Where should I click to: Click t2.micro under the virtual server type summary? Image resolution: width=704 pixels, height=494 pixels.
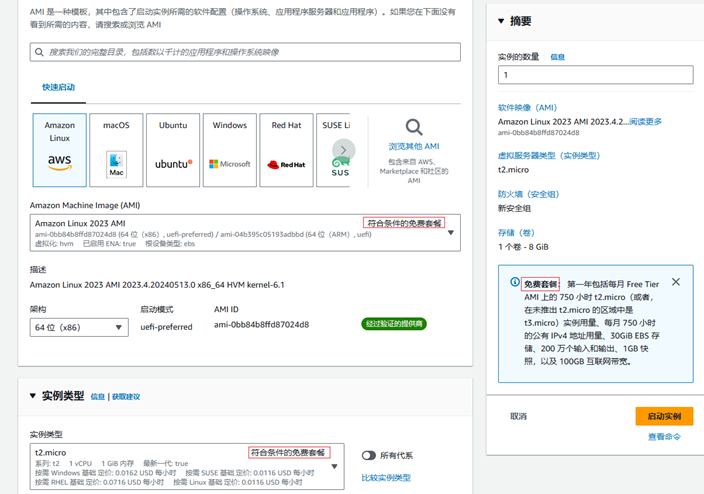point(513,170)
